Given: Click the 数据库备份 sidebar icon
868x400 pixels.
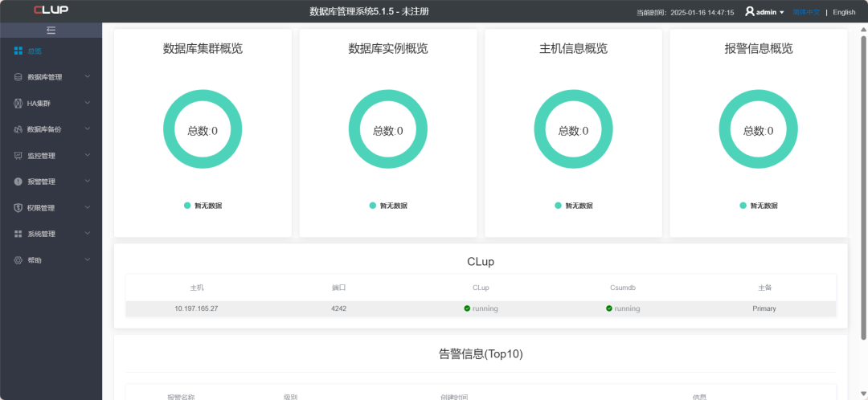Looking at the screenshot, I should [18, 129].
